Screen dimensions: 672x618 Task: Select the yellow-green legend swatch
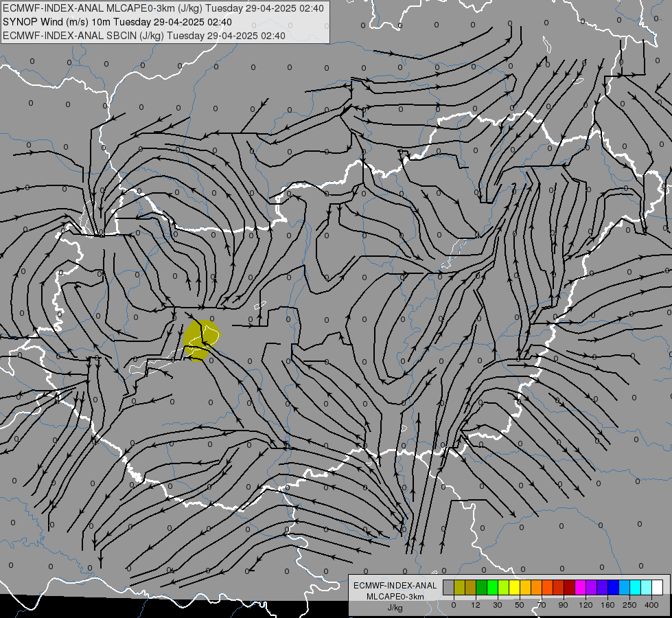504,587
